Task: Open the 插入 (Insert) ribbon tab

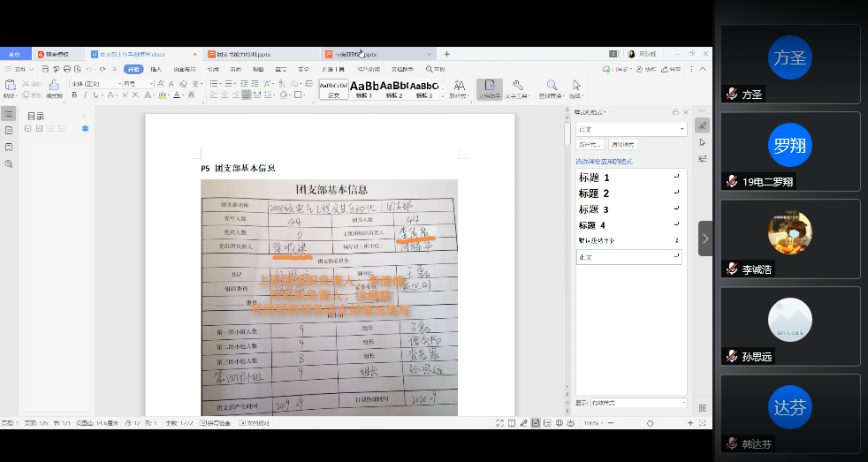Action: coord(156,69)
